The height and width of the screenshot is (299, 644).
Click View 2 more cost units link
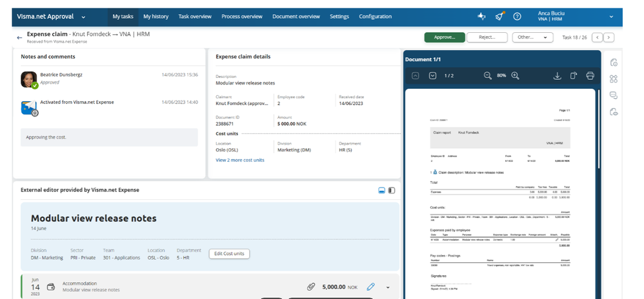click(x=240, y=160)
